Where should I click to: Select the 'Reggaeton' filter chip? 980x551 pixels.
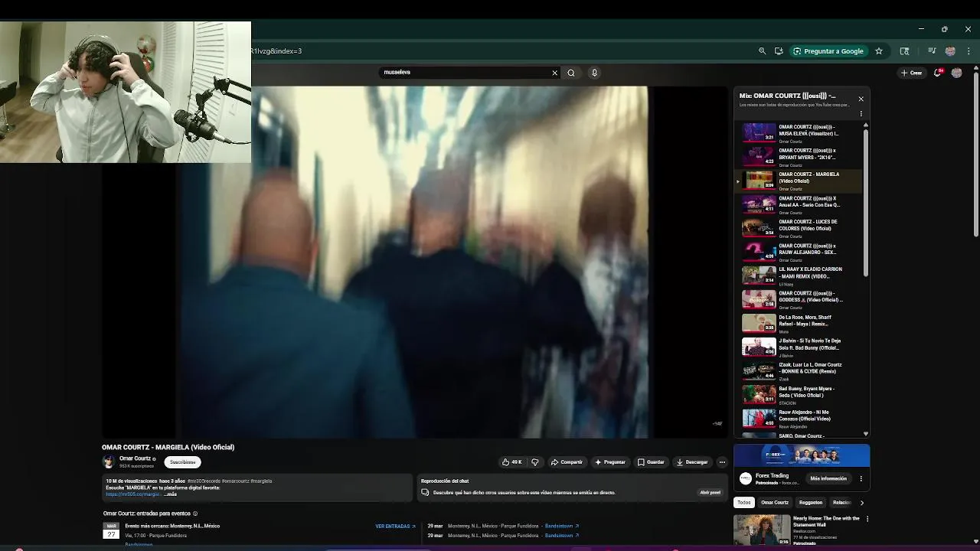[x=811, y=503]
